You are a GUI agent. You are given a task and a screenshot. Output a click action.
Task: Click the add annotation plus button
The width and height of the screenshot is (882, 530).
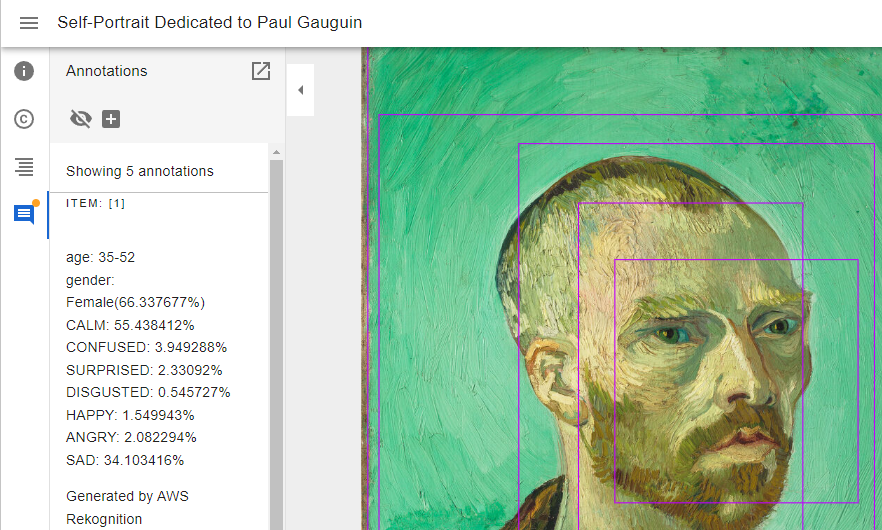point(111,119)
